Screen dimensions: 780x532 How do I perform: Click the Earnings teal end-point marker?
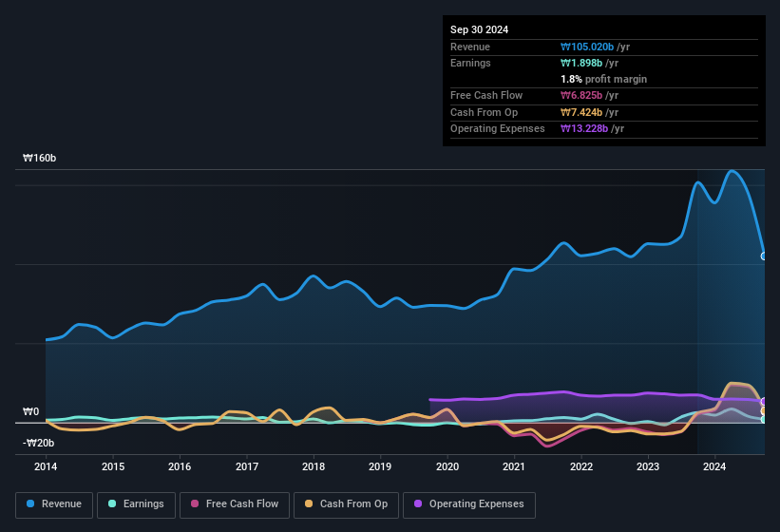(764, 420)
